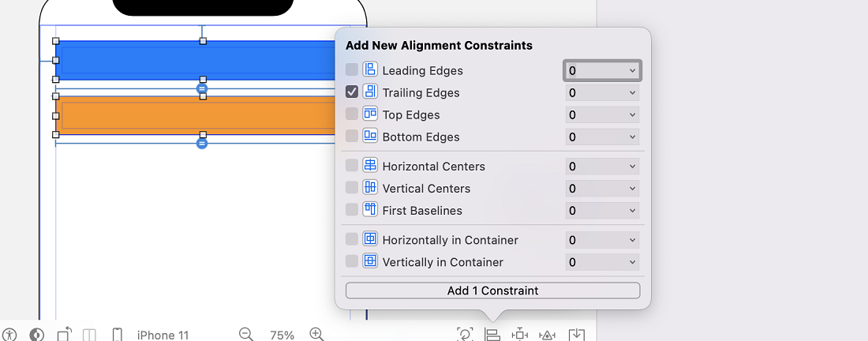Click Update Frames refresh icon
This screenshot has width=868, height=341.
(x=465, y=335)
